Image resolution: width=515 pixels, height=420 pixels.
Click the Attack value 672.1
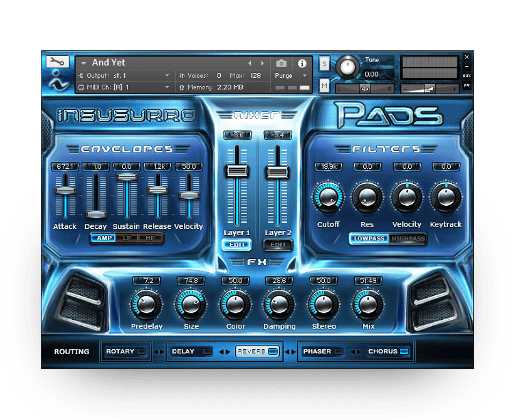click(x=65, y=167)
